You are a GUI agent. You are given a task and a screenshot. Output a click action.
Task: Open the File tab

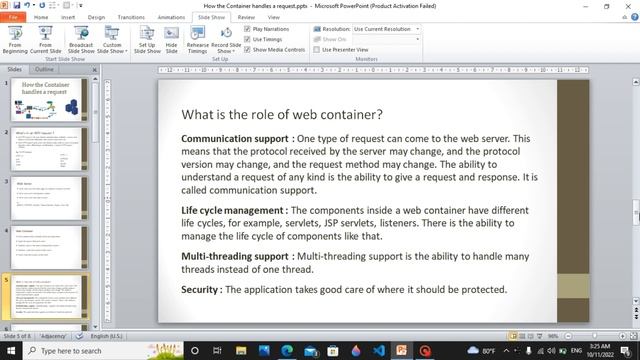(x=13, y=17)
